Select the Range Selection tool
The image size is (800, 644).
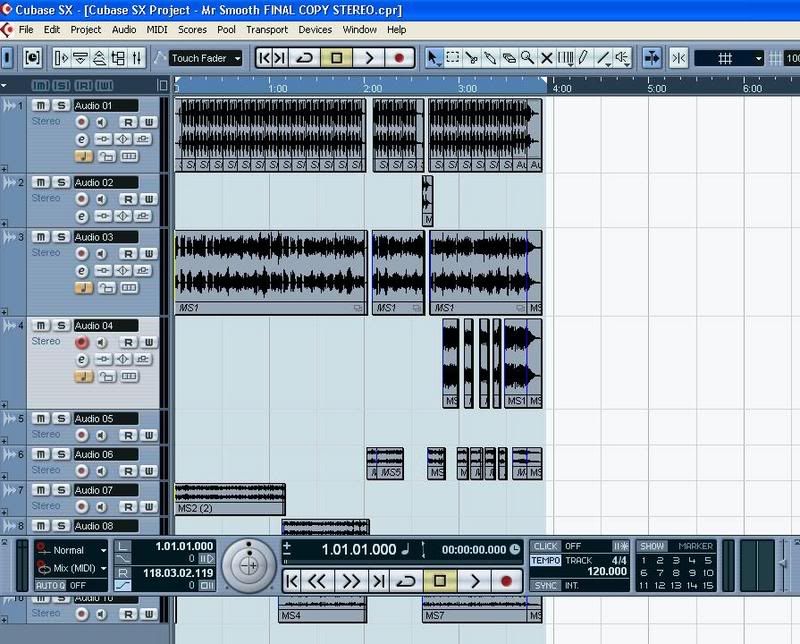click(453, 58)
